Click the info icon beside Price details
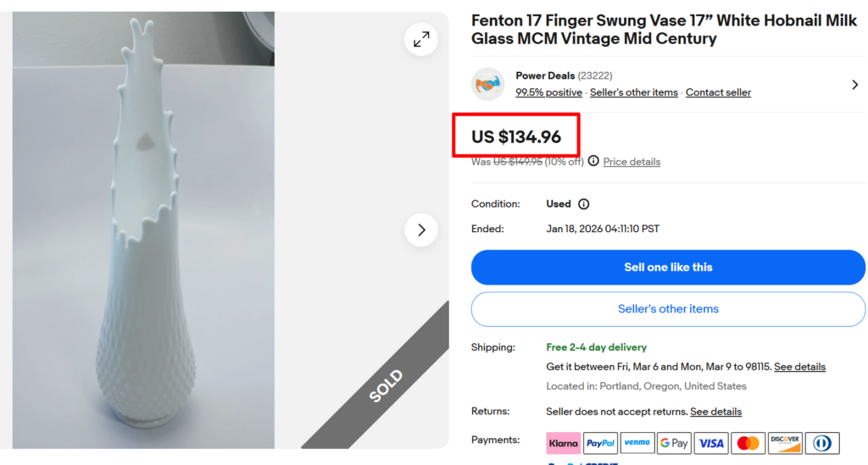This screenshot has height=465, width=868. tap(593, 161)
